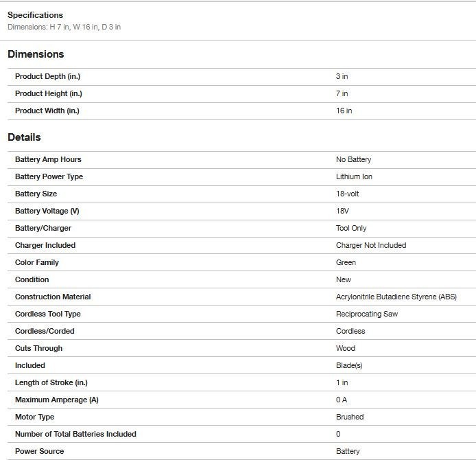Click the Tool Only value
This screenshot has height=460, width=476.
click(x=351, y=229)
